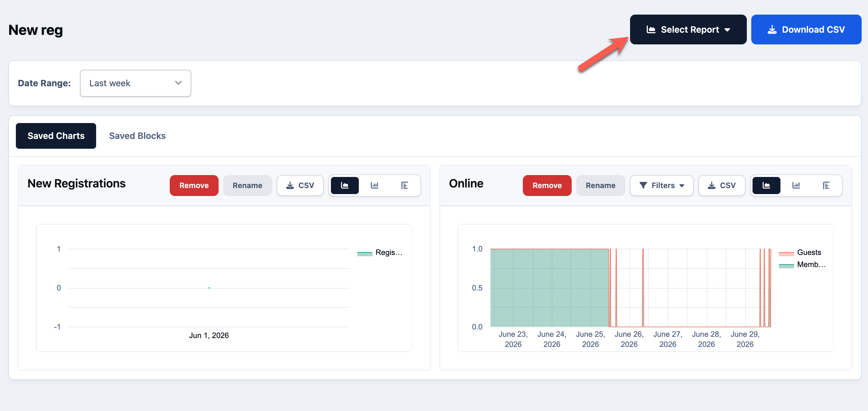Click the download icon in Download CSV

[772, 29]
